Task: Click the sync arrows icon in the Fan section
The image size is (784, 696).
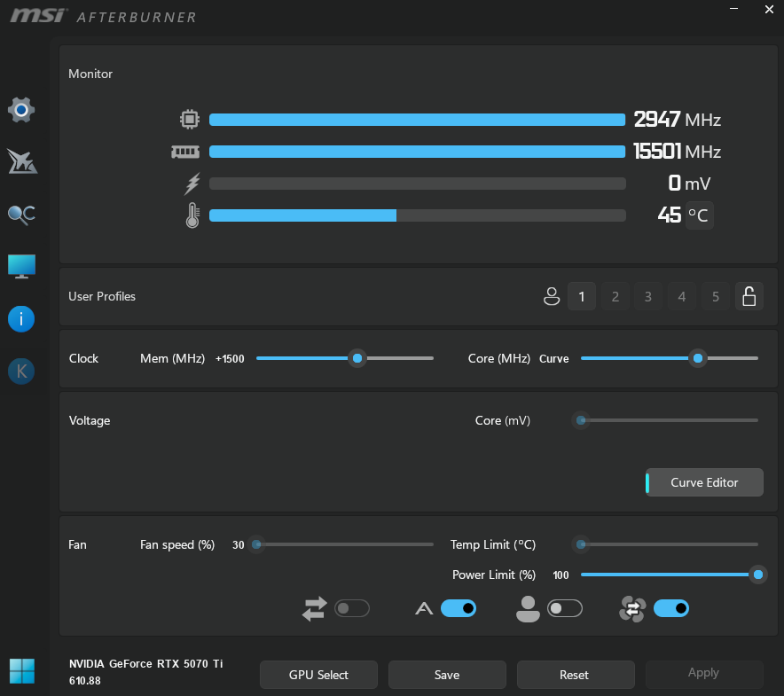Action: 315,609
